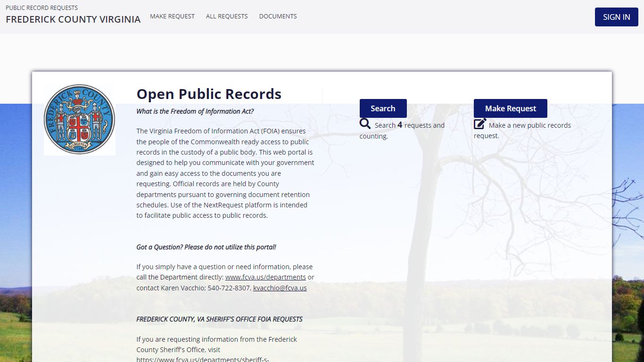Go to Frederick County Virginia home title
Viewport: 644px width, 362px height.
[x=73, y=19]
